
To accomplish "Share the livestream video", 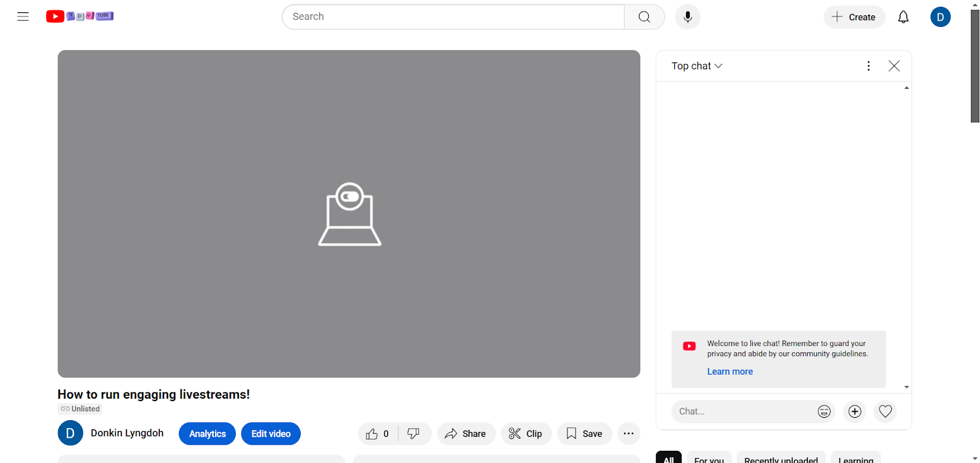I will pyautogui.click(x=466, y=434).
